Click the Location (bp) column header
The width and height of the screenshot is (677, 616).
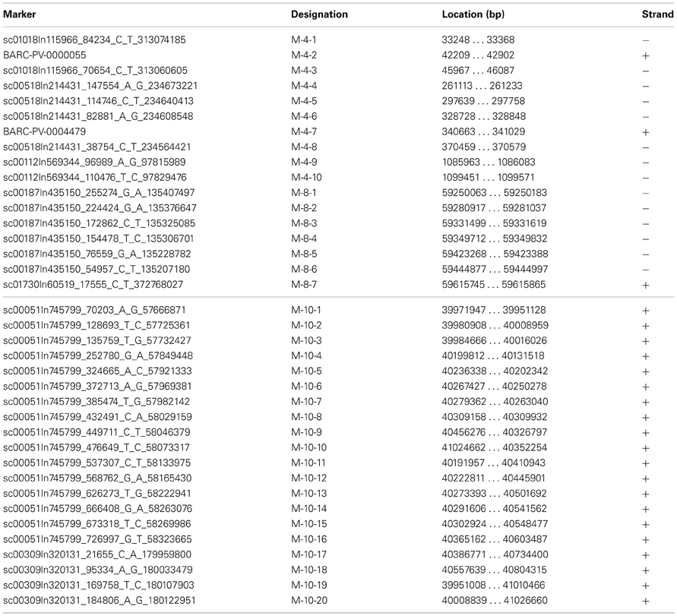(473, 14)
